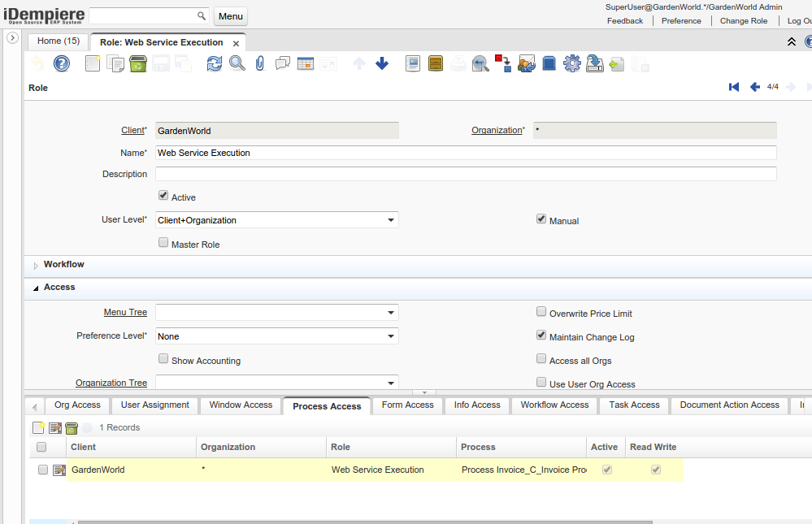Open the Home (15) tab
The height and width of the screenshot is (524, 812).
pos(59,41)
